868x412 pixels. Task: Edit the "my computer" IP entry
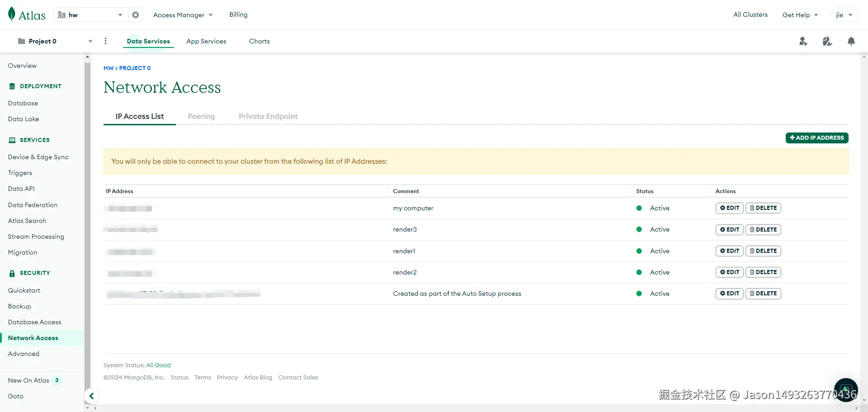(729, 208)
